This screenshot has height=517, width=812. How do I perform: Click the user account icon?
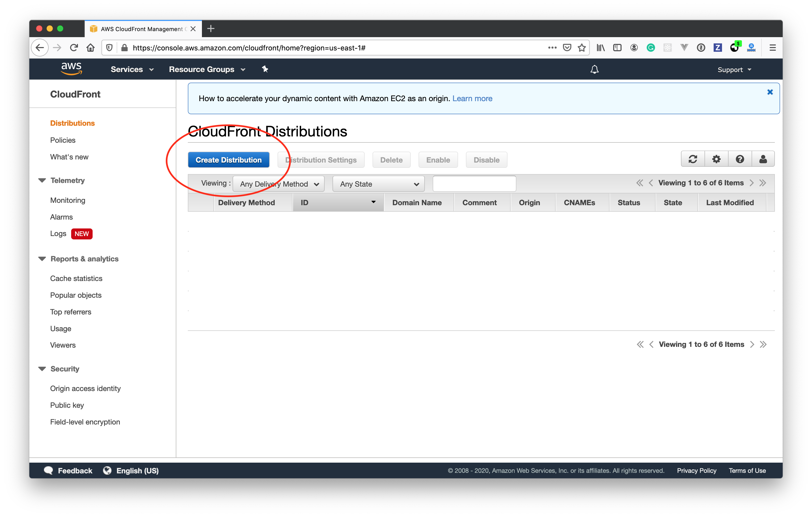[763, 159]
